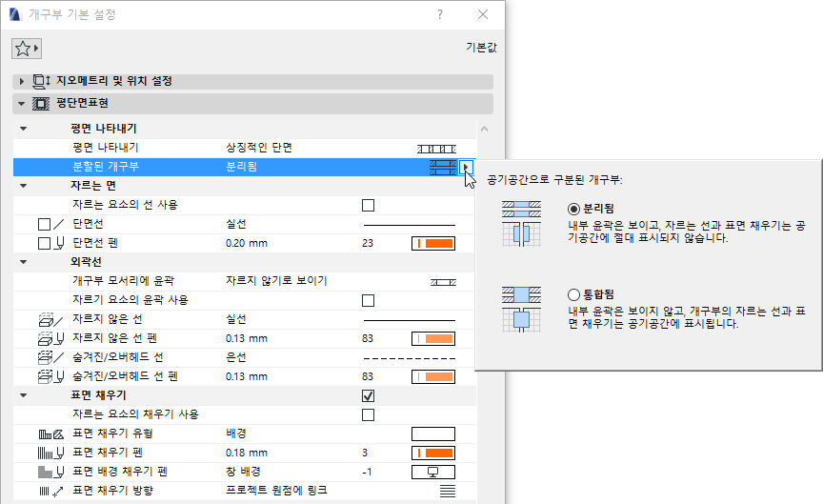Click the 숨겨진/오버헤드 선 펜 color swatch
Image resolution: width=823 pixels, height=504 pixels.
click(x=433, y=377)
